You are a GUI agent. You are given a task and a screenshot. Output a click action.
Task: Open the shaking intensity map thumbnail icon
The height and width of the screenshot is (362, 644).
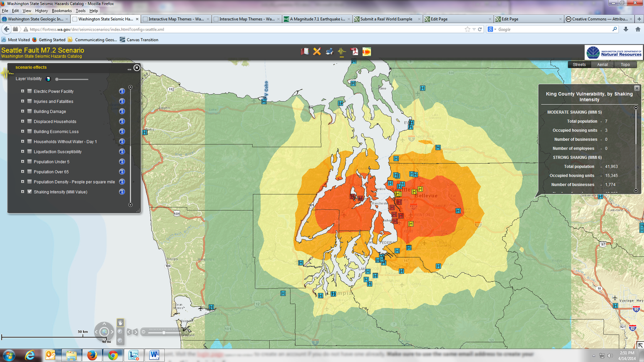[366, 52]
